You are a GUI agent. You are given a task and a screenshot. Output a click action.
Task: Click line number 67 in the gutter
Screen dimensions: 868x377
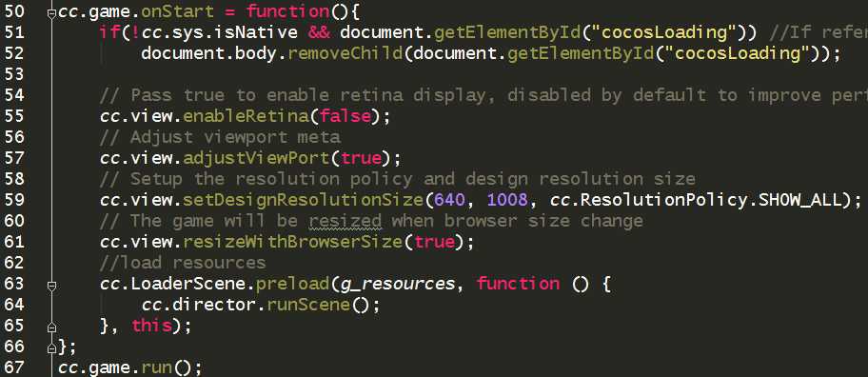point(14,367)
